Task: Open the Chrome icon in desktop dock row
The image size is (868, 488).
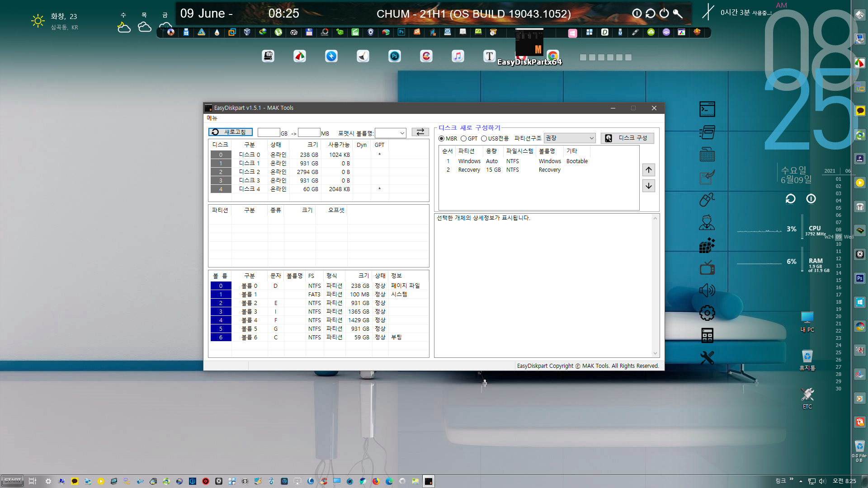Action: click(552, 56)
